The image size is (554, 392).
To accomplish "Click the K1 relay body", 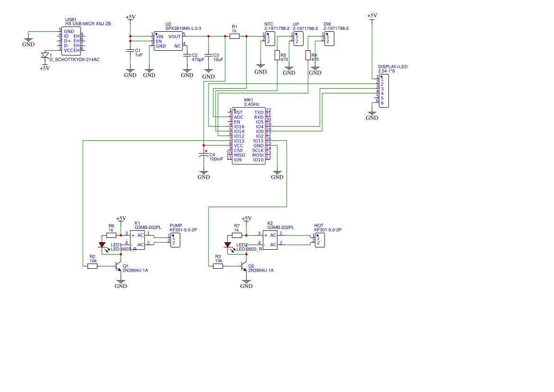I will (x=137, y=240).
